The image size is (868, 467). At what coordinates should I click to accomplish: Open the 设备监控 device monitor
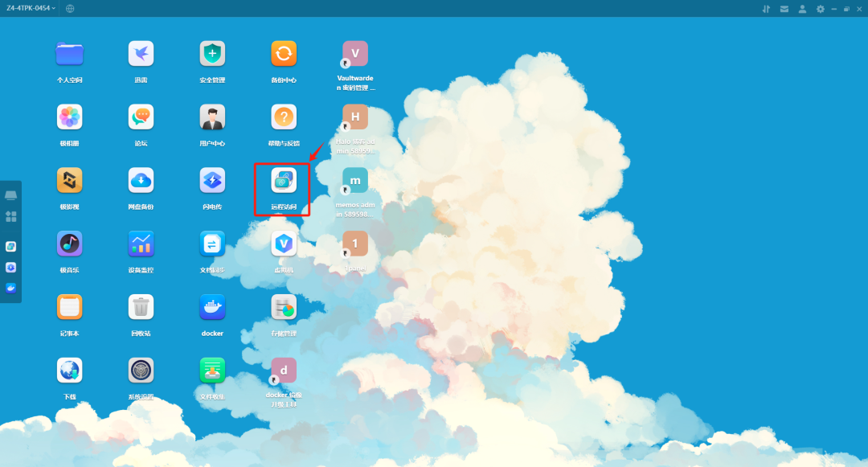141,243
